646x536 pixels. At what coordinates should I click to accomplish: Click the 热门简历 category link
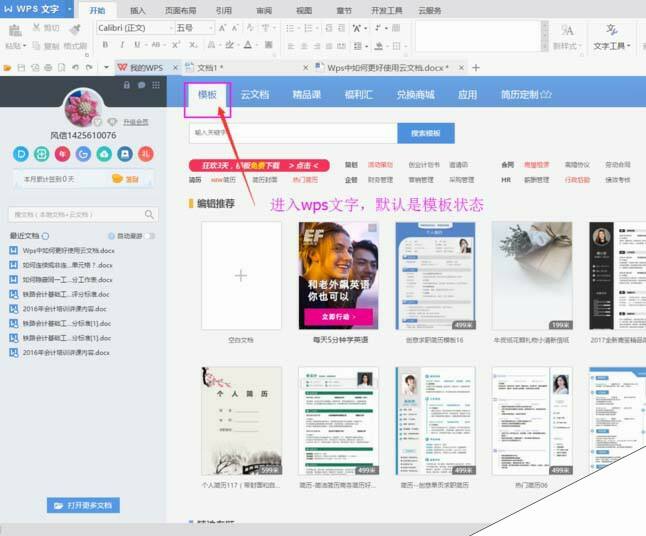(x=305, y=180)
